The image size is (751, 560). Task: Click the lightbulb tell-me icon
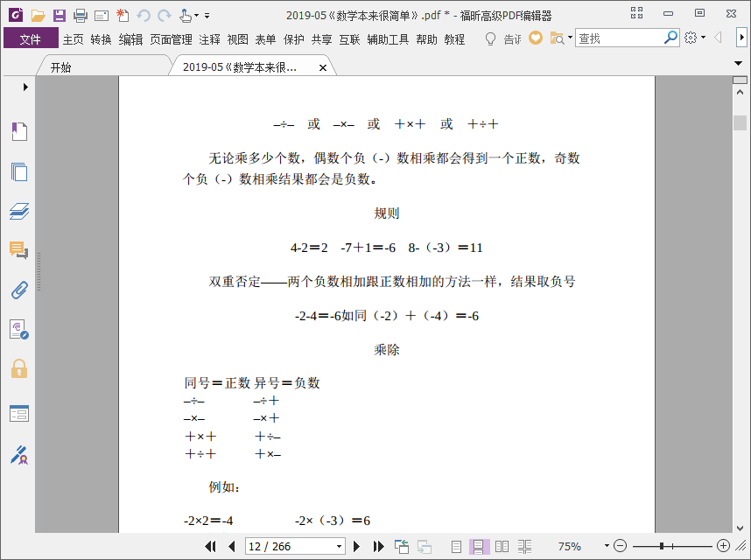pyautogui.click(x=490, y=38)
